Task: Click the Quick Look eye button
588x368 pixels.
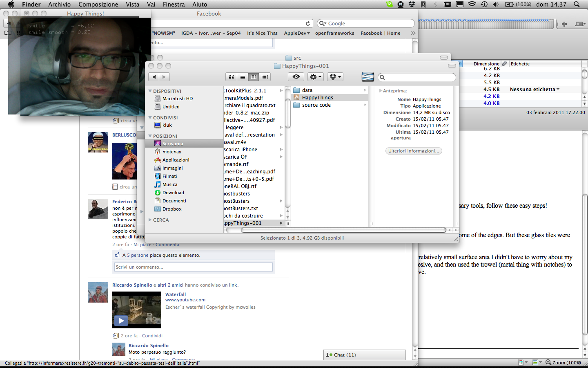Action: coord(296,77)
